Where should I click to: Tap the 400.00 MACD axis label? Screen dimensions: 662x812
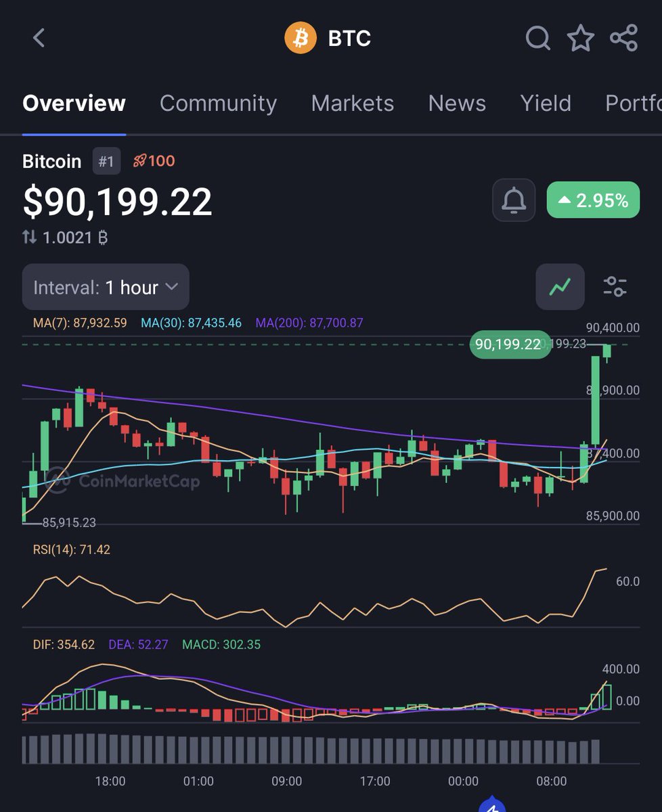click(621, 669)
